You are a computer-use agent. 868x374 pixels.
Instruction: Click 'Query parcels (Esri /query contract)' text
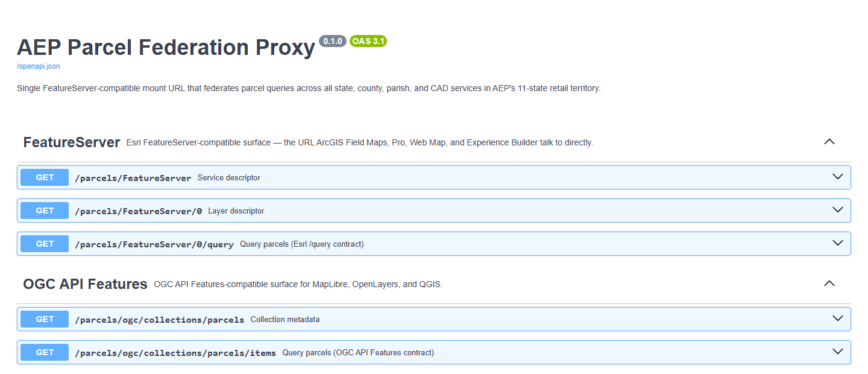[x=302, y=244]
